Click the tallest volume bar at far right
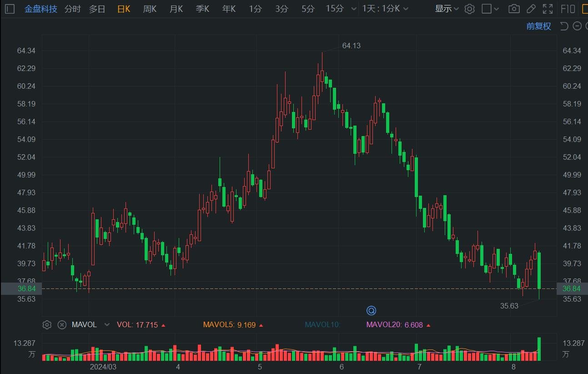This screenshot has width=588, height=374. tap(539, 348)
